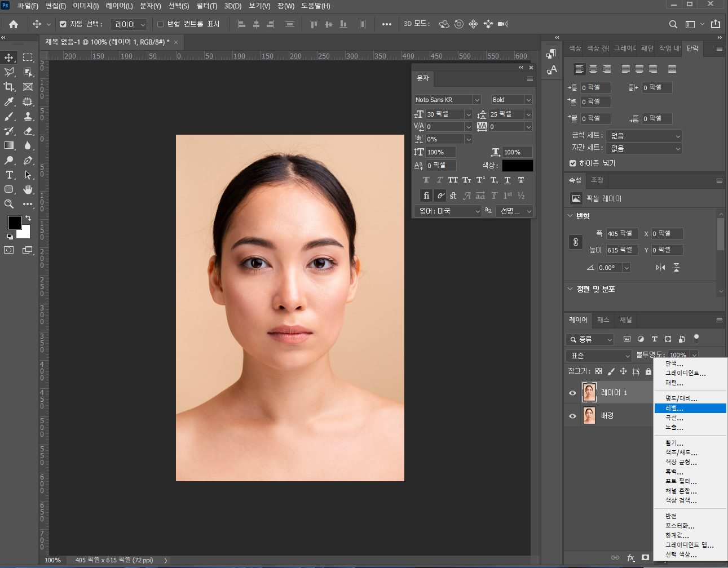Select the Eraser tool
Image resolution: width=728 pixels, height=568 pixels.
point(28,131)
